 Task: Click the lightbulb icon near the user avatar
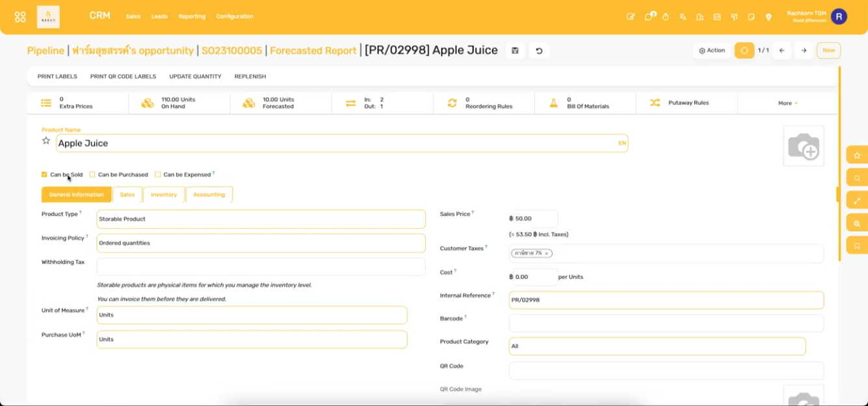pyautogui.click(x=769, y=16)
